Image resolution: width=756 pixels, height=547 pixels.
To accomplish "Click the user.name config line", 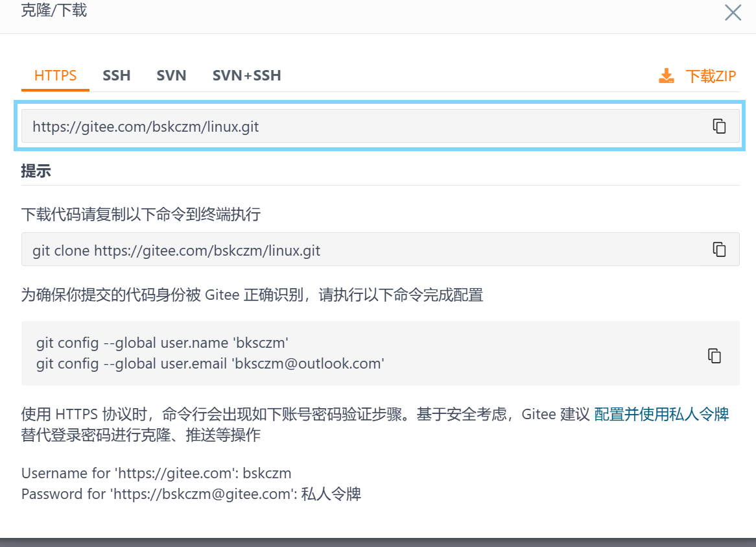I will point(162,343).
